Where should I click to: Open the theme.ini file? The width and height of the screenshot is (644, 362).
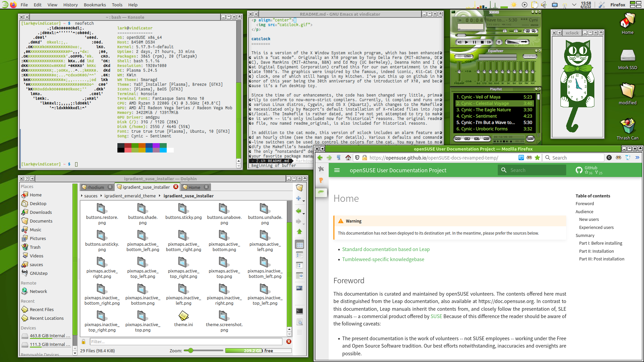coord(183,319)
